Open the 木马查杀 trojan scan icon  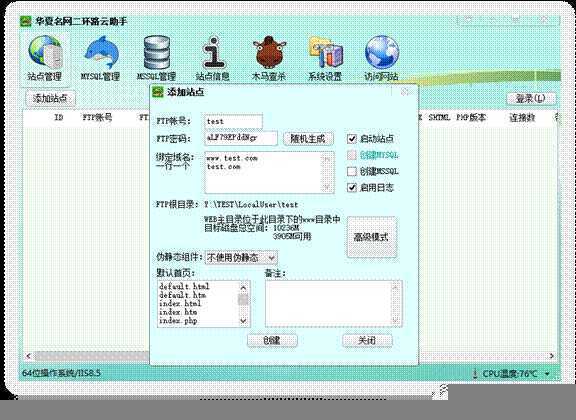click(269, 58)
